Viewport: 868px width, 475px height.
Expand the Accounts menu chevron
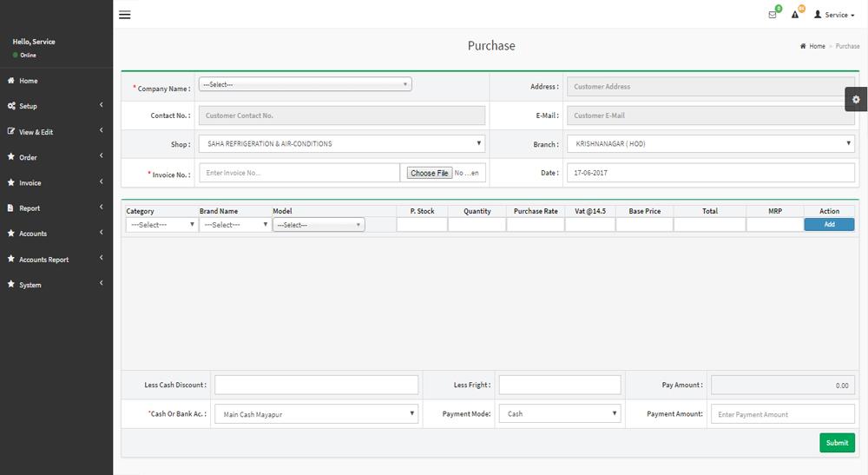pyautogui.click(x=102, y=232)
